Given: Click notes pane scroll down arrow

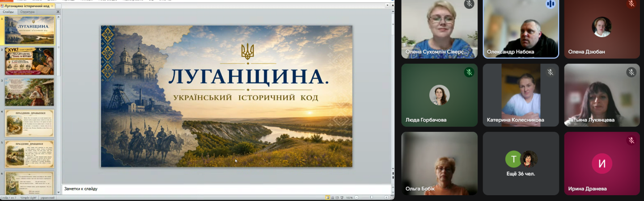Looking at the screenshot, I should point(393,192).
